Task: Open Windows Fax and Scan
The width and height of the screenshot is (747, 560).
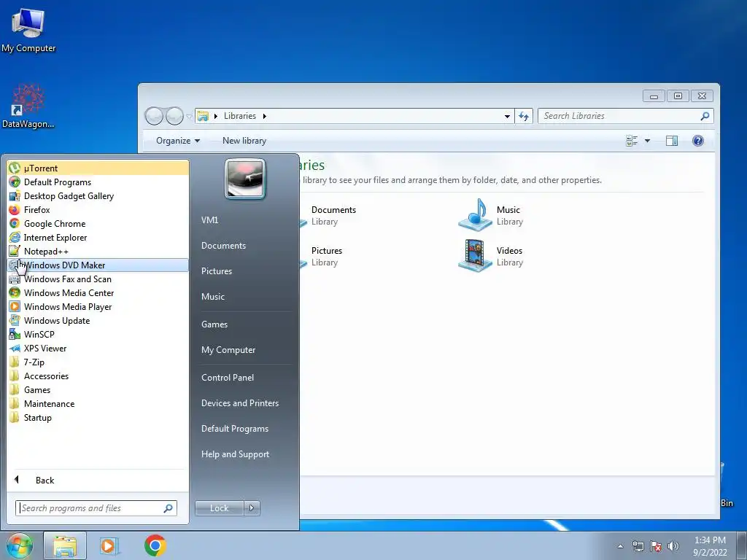Action: (98, 279)
